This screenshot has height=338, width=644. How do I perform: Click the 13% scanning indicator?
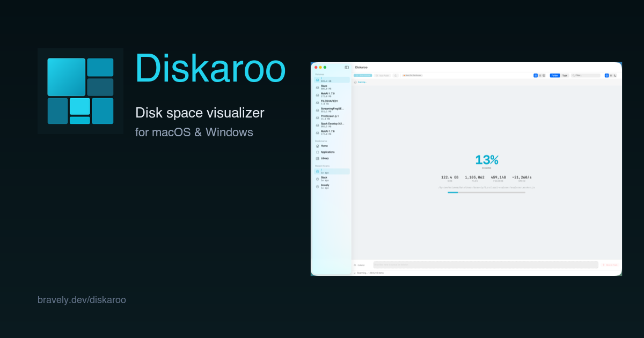[x=486, y=160]
